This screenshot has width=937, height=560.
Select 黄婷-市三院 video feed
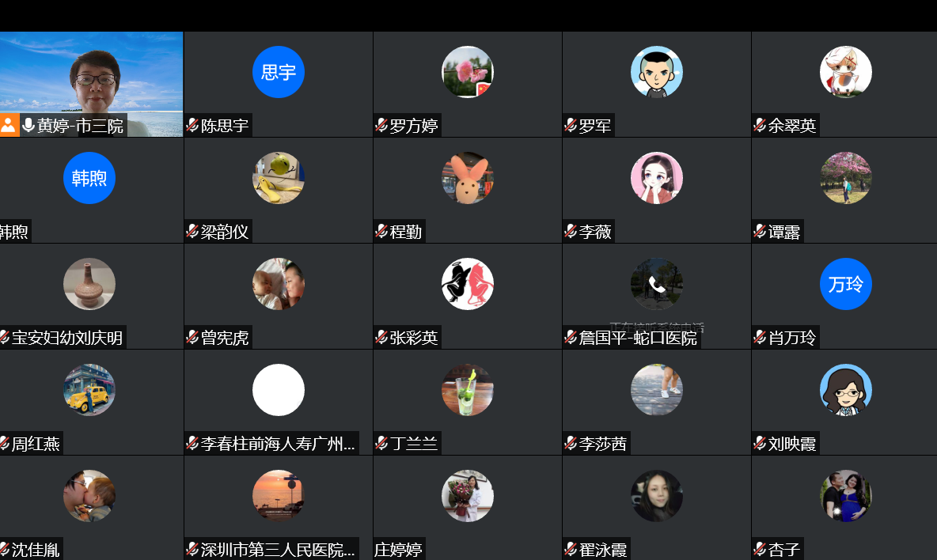[x=92, y=84]
